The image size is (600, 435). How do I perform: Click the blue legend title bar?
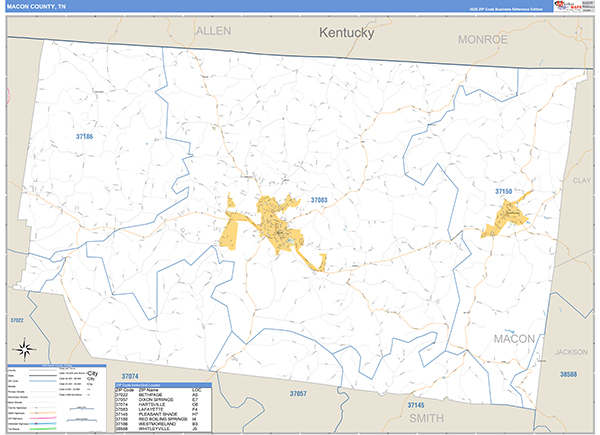[57, 366]
